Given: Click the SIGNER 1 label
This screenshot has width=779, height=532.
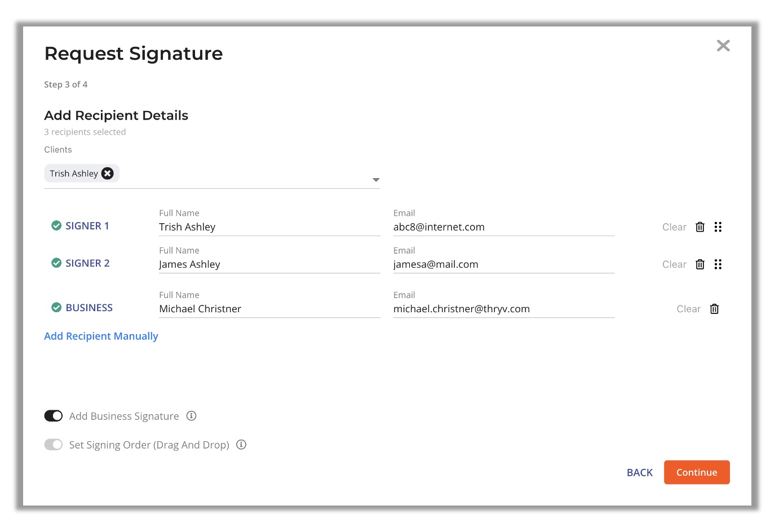Looking at the screenshot, I should (x=87, y=226).
